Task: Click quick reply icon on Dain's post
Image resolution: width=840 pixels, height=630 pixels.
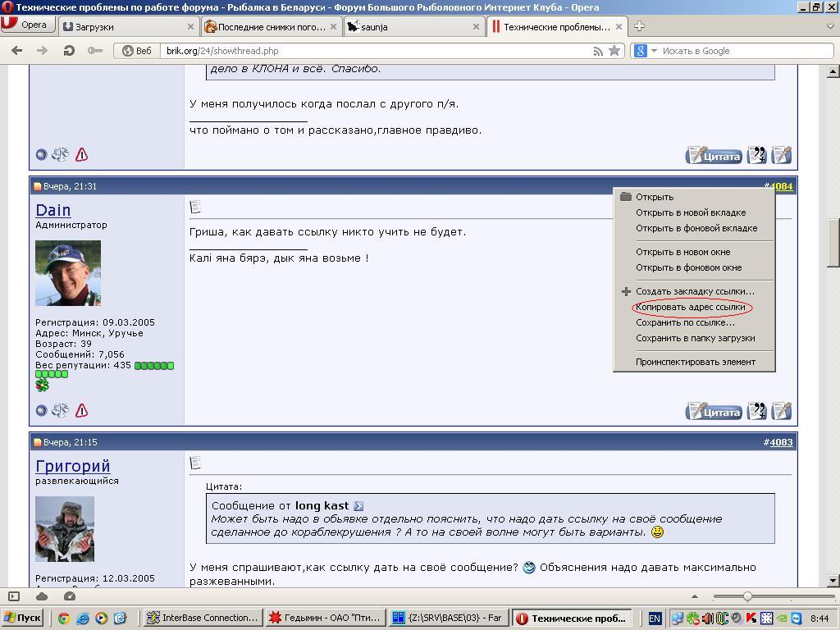Action: tap(782, 410)
